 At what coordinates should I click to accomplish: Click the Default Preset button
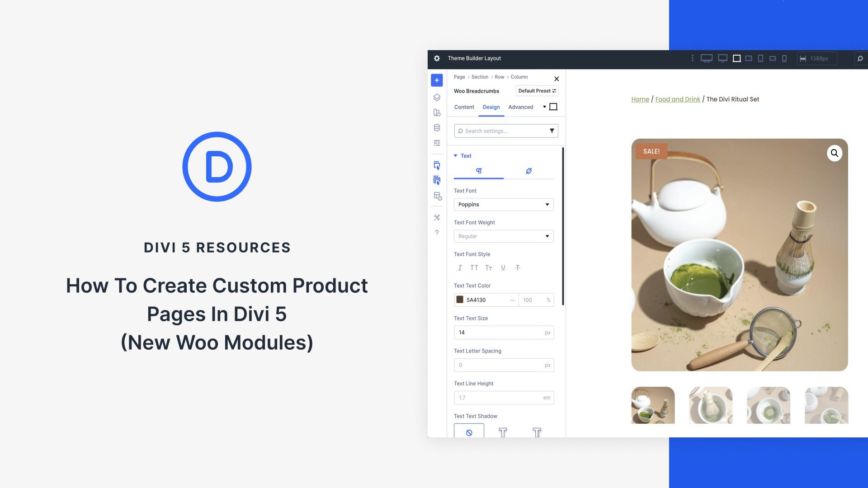click(x=537, y=90)
